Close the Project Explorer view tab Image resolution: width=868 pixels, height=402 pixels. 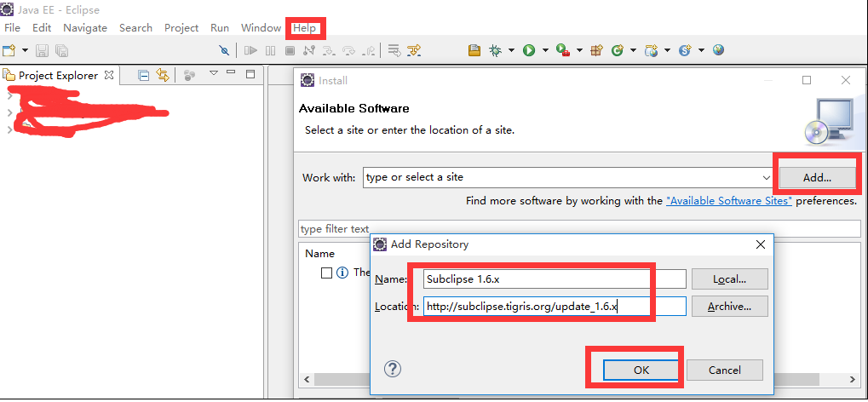109,74
